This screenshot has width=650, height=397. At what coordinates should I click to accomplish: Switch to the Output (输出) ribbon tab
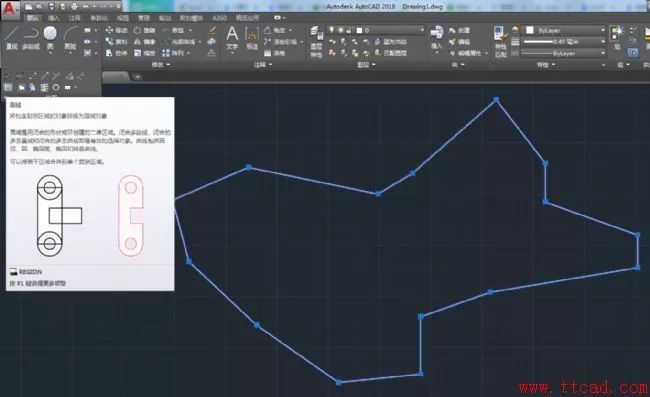pyautogui.click(x=165, y=18)
